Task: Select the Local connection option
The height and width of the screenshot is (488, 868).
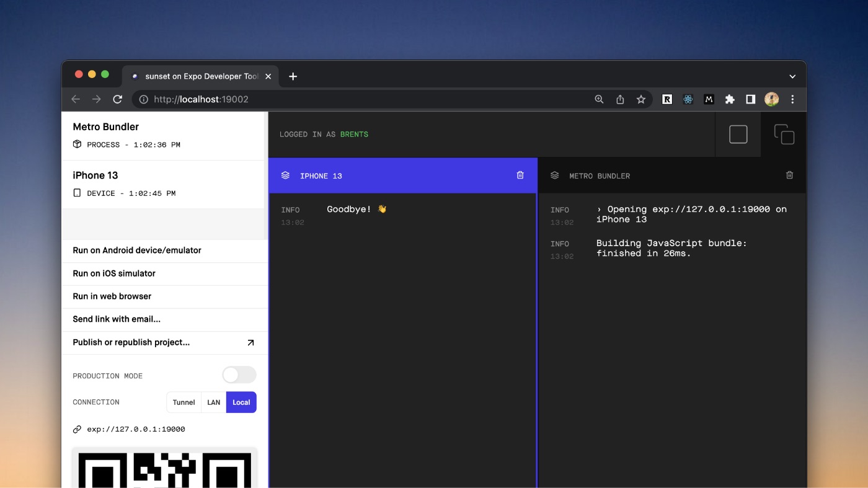Action: pos(241,402)
